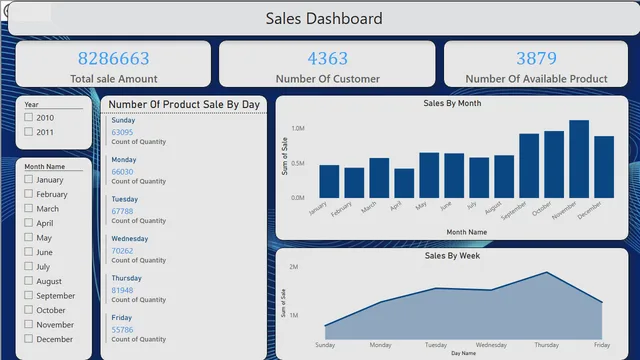Viewport: 640px width, 360px height.
Task: Click the November bar in Sales By Month
Action: pyautogui.click(x=579, y=159)
